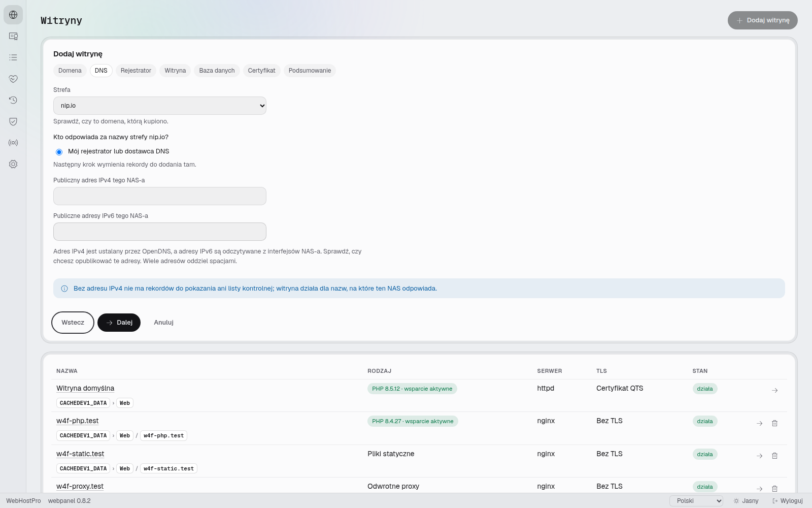
Task: Open the Witryna domyślna link
Action: (85, 388)
